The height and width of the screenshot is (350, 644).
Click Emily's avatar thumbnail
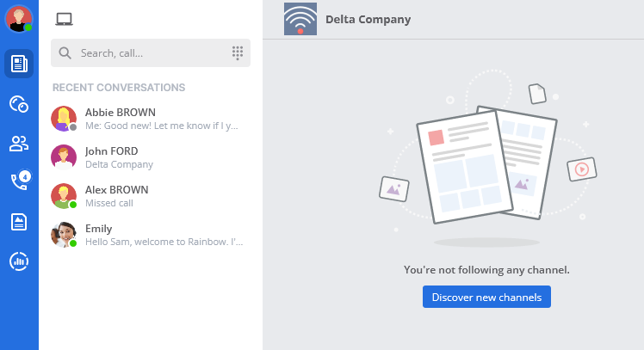pos(64,235)
